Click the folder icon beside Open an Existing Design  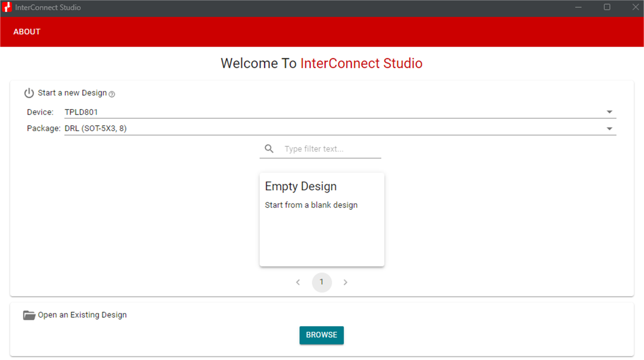[x=29, y=315]
